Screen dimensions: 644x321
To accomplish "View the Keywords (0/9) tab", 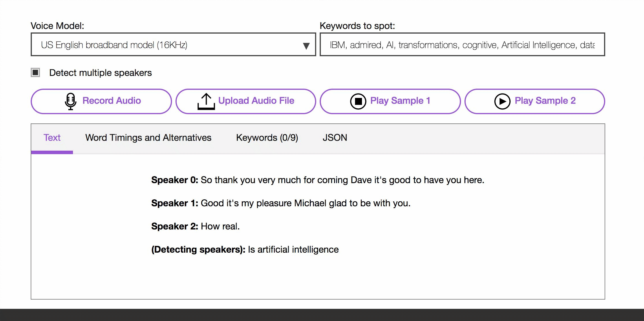I will point(267,138).
